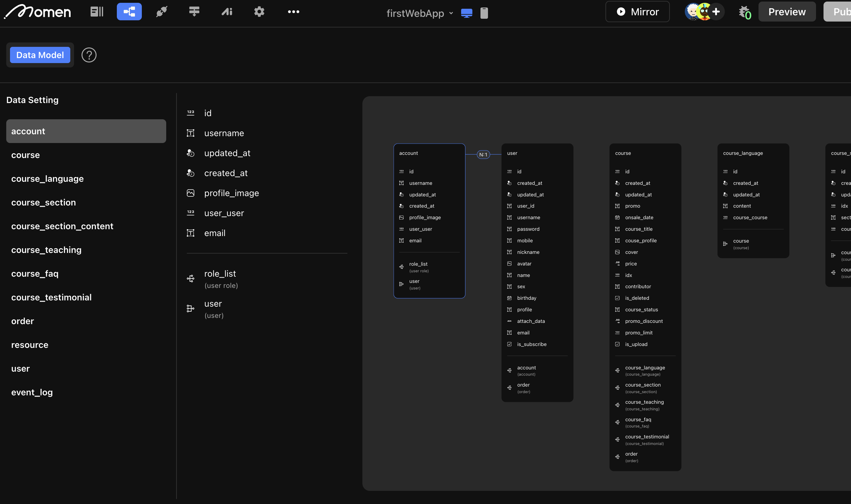The image size is (851, 504).
Task: Switch to mobile device view
Action: [484, 13]
